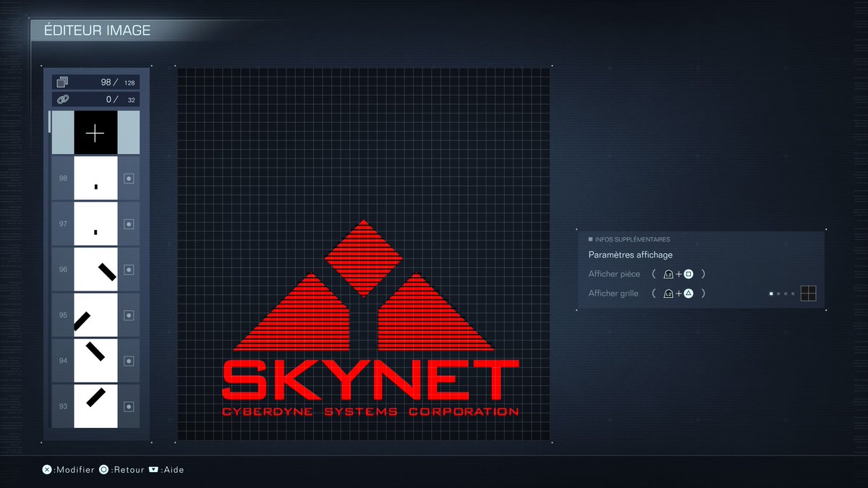Click the triangle button icon for Afficher grille
This screenshot has height=488, width=868.
point(689,294)
